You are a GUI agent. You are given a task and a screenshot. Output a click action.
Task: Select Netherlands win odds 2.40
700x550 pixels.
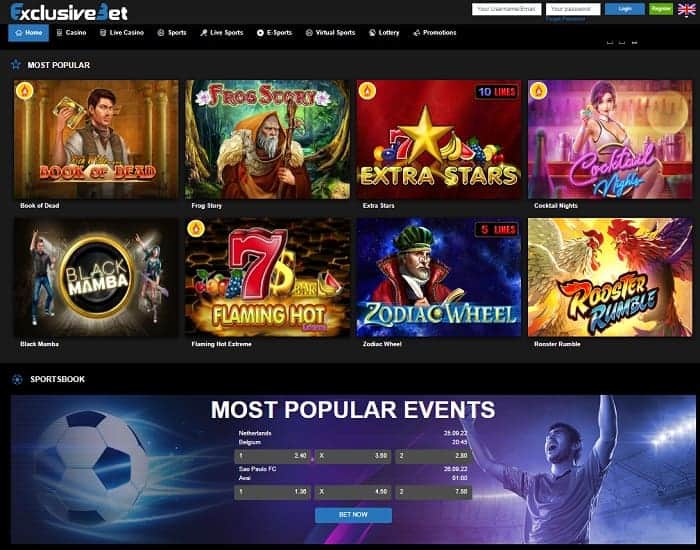click(272, 456)
